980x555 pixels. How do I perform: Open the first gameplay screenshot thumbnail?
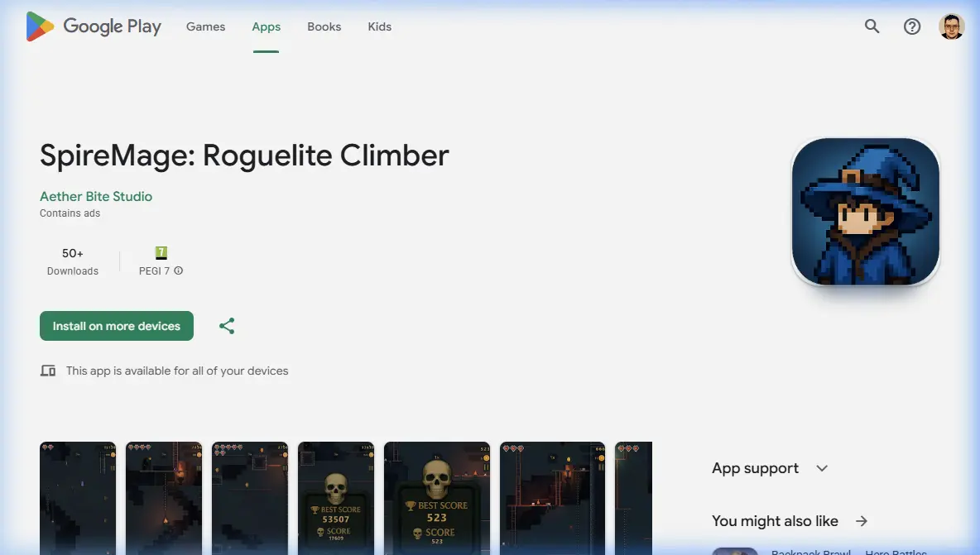[x=78, y=498]
